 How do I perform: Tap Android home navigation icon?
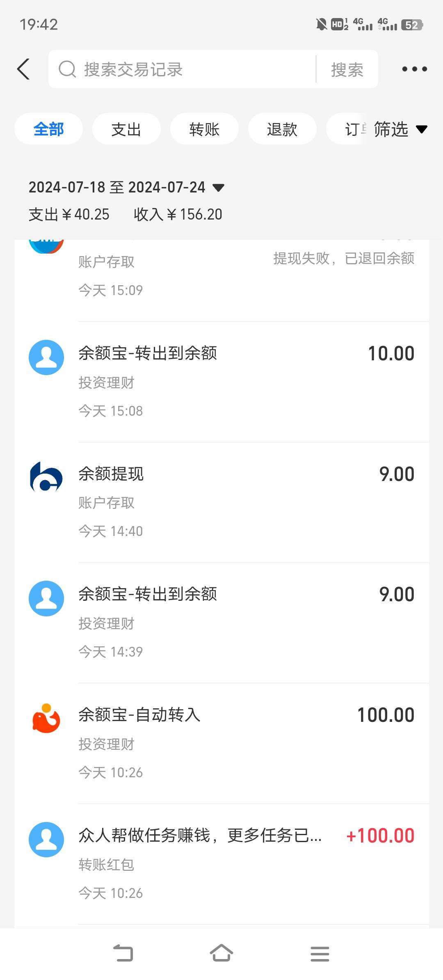pos(221,953)
